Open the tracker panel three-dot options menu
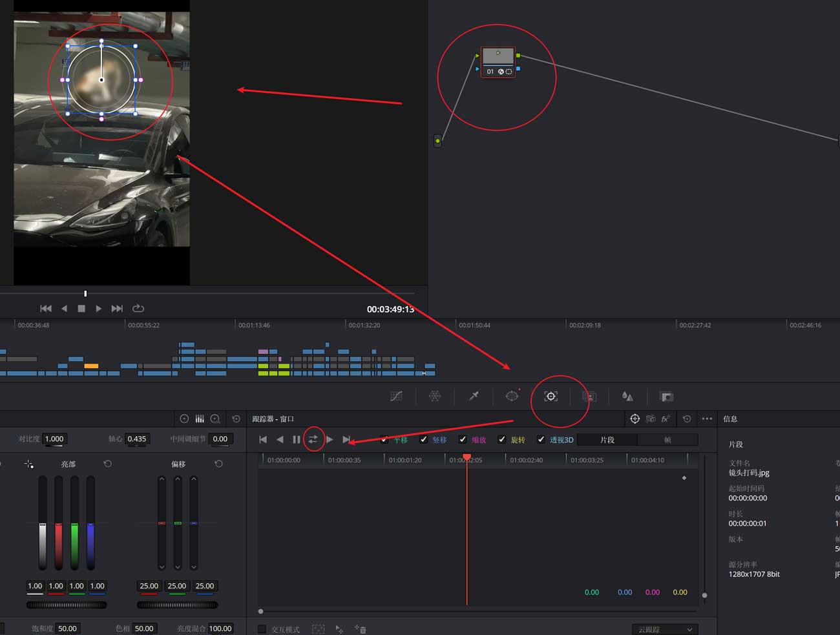Screen dimensions: 840x635 [707, 419]
